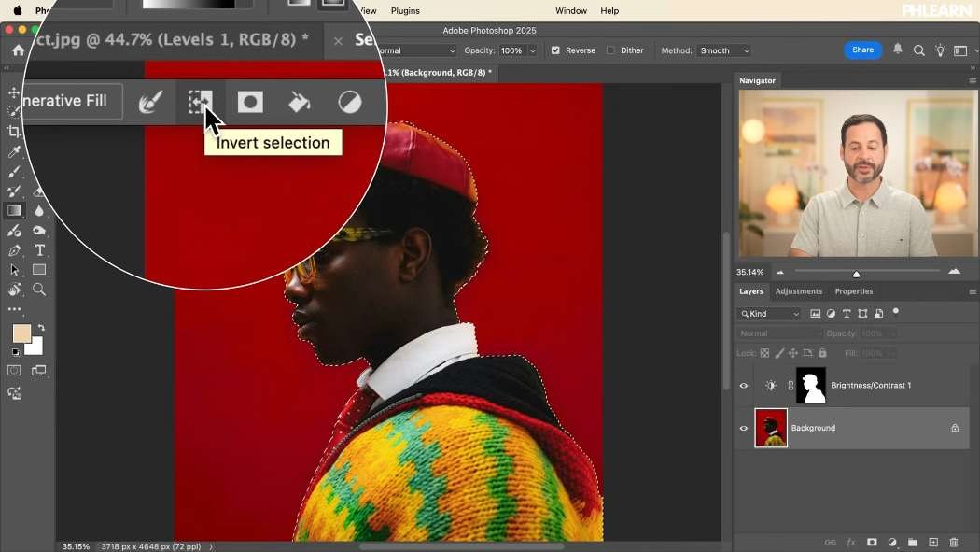Open the Navigator panel options menu

coord(972,80)
